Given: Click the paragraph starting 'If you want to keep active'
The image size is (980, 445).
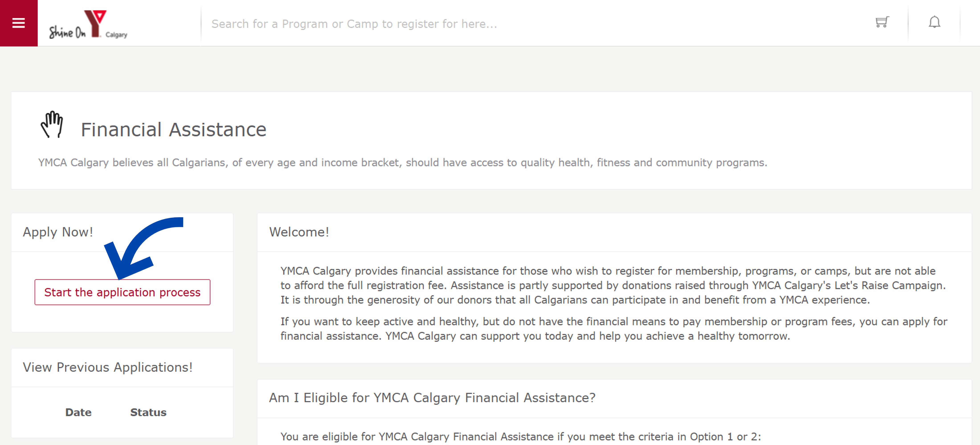Looking at the screenshot, I should coord(613,329).
